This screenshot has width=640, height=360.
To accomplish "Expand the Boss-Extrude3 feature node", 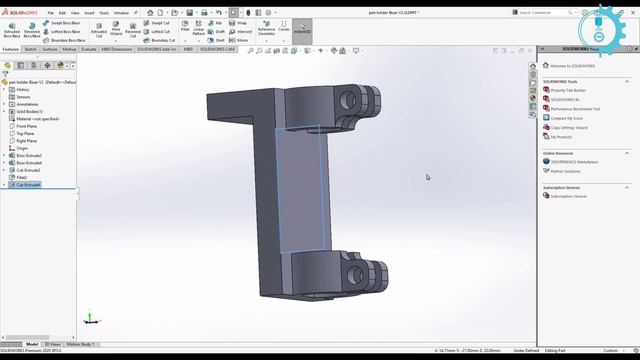I will [4, 156].
